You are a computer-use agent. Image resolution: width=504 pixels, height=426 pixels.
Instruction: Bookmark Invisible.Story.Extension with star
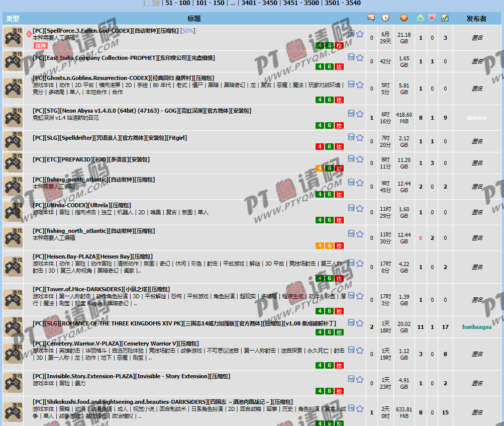360,379
